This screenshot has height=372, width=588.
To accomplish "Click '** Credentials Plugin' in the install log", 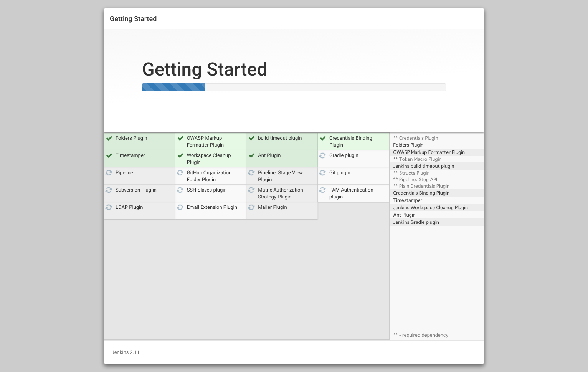I will click(x=416, y=138).
